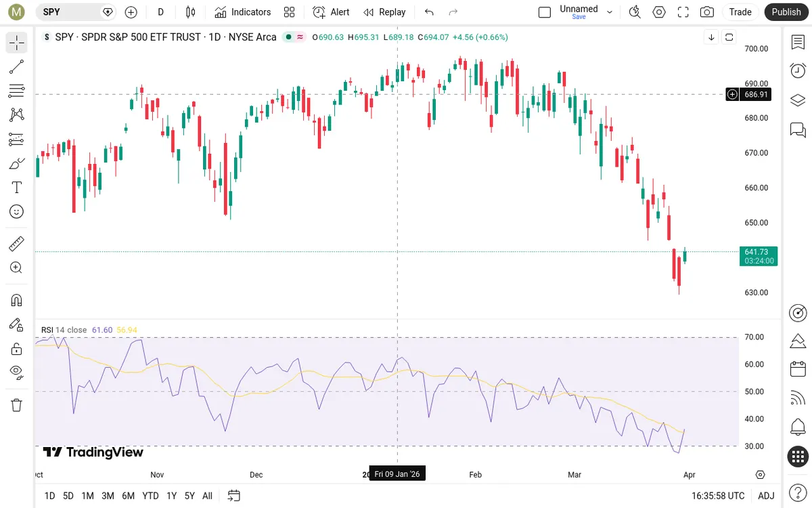
Task: Select the ruler measure tool
Action: click(x=17, y=243)
